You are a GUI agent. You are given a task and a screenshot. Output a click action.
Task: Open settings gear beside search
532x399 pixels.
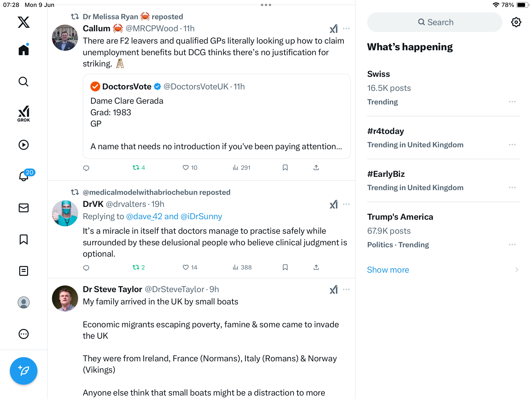516,22
